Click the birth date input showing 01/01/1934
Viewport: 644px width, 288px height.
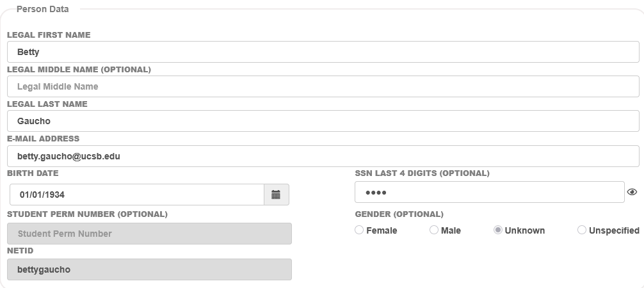[x=137, y=195]
